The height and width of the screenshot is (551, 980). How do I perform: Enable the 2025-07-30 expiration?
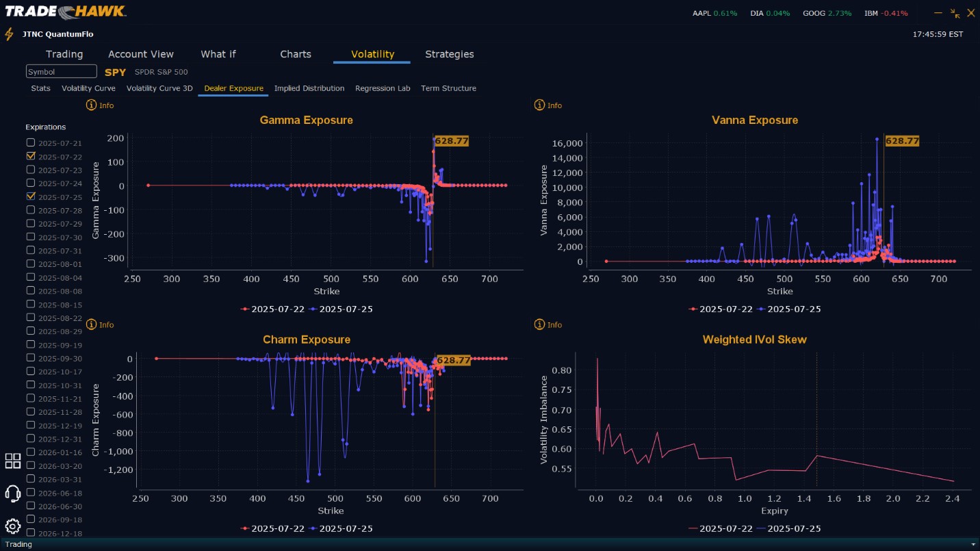30,237
